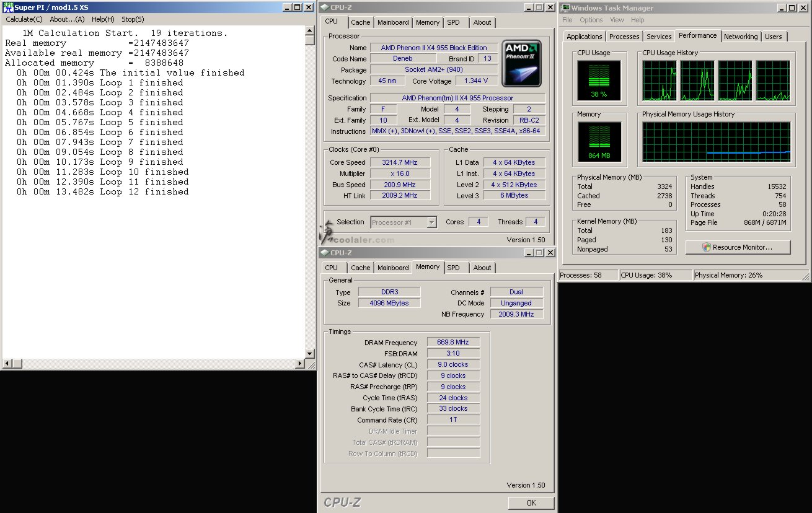Switch to Users tab in Task Manager
Viewport: 812px width, 513px height.
click(774, 37)
